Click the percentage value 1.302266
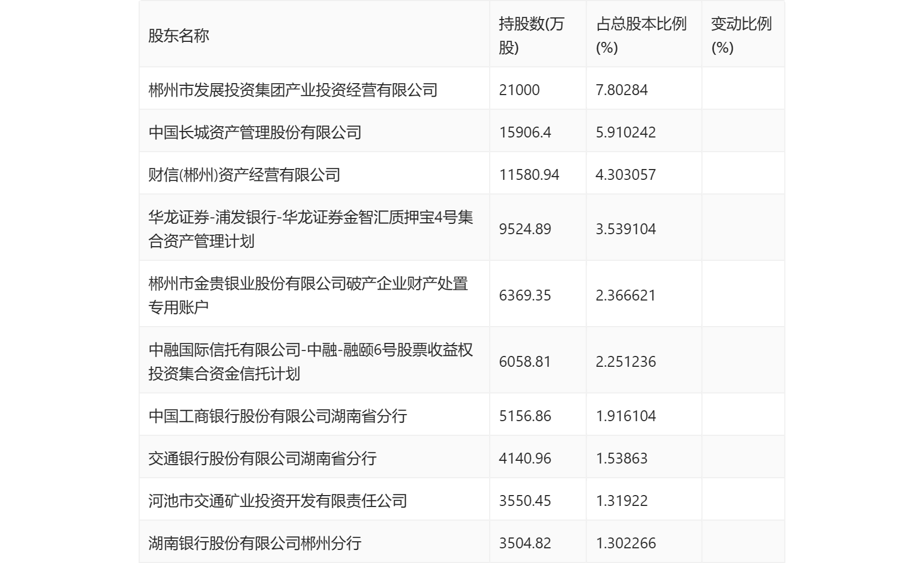The width and height of the screenshot is (924, 563). click(x=626, y=543)
